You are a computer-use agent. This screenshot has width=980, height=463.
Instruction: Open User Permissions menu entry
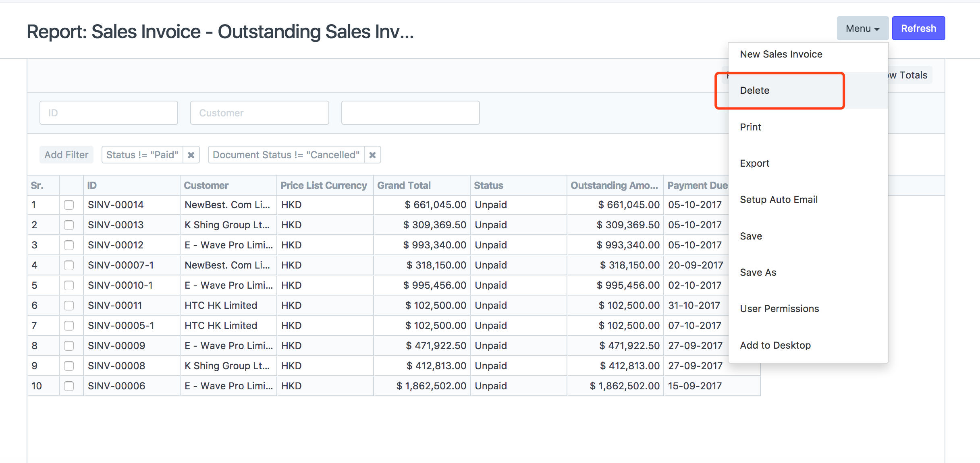(779, 309)
